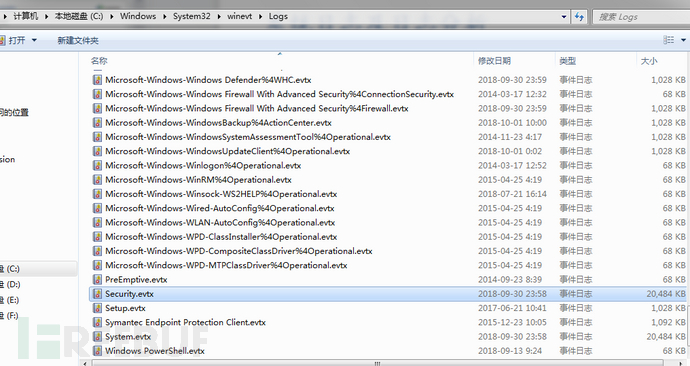Open the view options dropdown arrow

pyautogui.click(x=683, y=40)
